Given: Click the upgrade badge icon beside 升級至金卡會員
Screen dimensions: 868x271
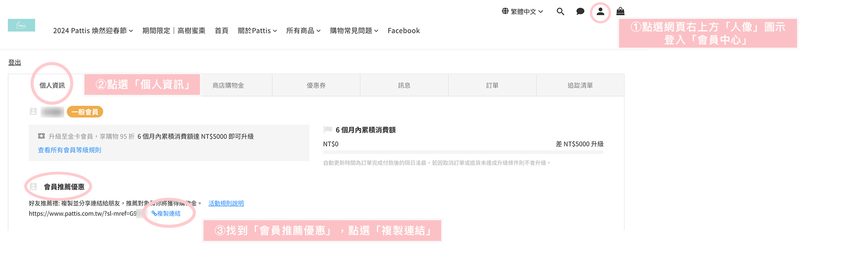Looking at the screenshot, I should pyautogui.click(x=41, y=136).
